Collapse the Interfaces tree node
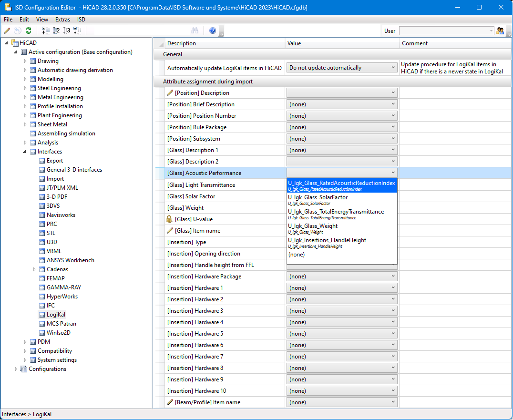This screenshot has width=513, height=420. [x=25, y=152]
